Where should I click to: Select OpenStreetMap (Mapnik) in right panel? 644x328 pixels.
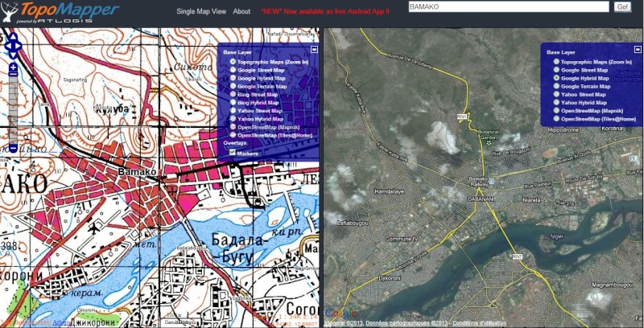[556, 110]
